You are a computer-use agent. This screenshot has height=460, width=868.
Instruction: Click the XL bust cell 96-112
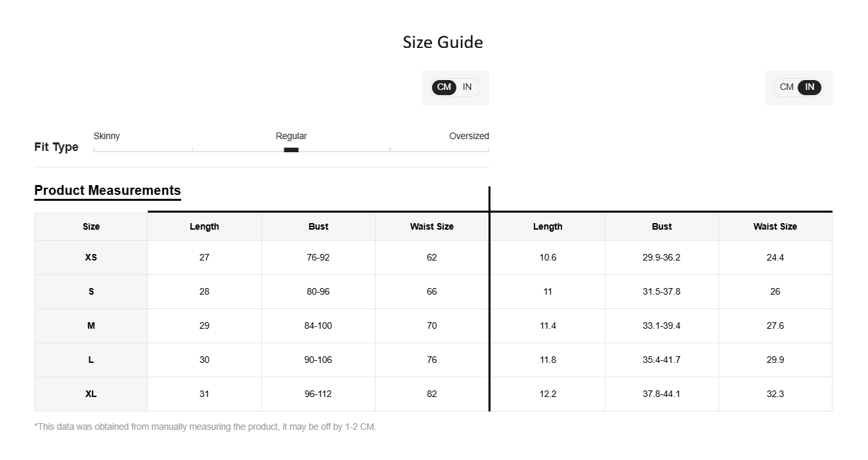coord(318,394)
